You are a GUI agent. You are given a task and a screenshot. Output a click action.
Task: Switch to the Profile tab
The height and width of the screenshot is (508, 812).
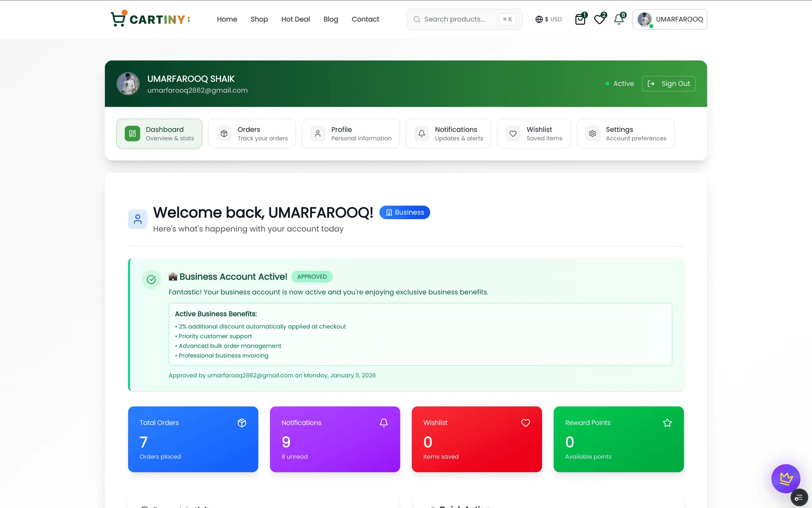coord(351,134)
